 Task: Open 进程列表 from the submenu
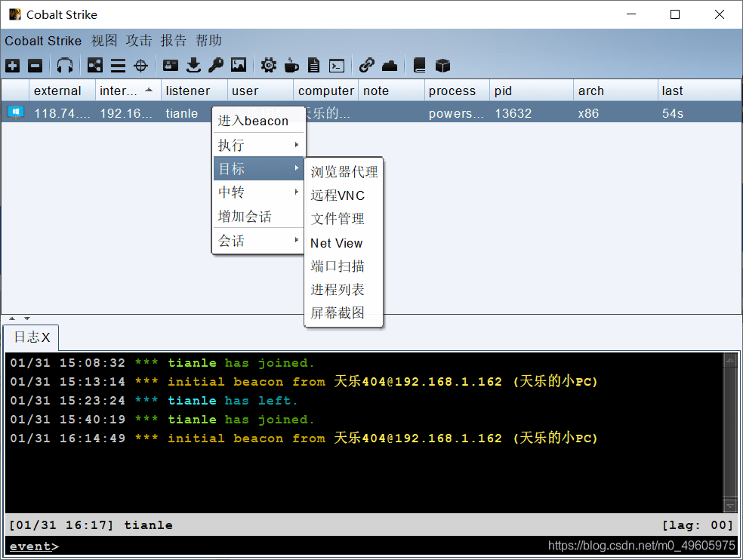[x=344, y=290]
